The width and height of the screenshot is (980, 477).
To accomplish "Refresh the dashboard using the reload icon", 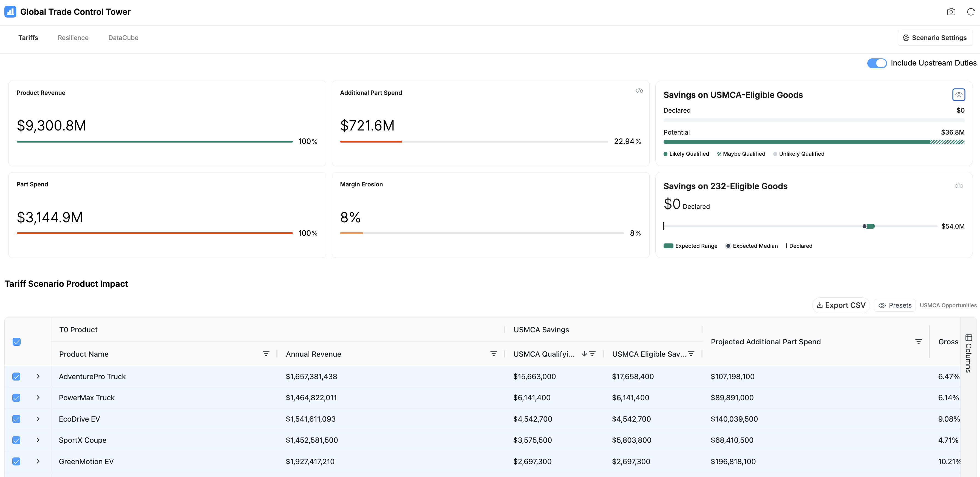I will point(970,12).
